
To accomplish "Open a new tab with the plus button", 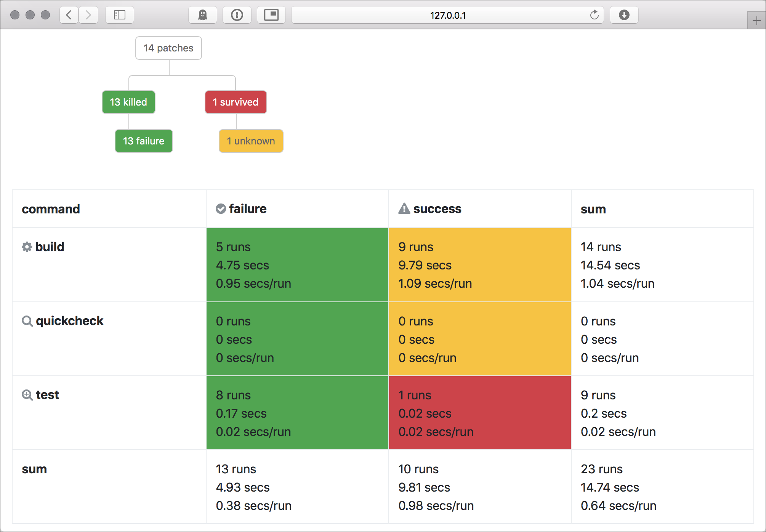I will pyautogui.click(x=756, y=21).
